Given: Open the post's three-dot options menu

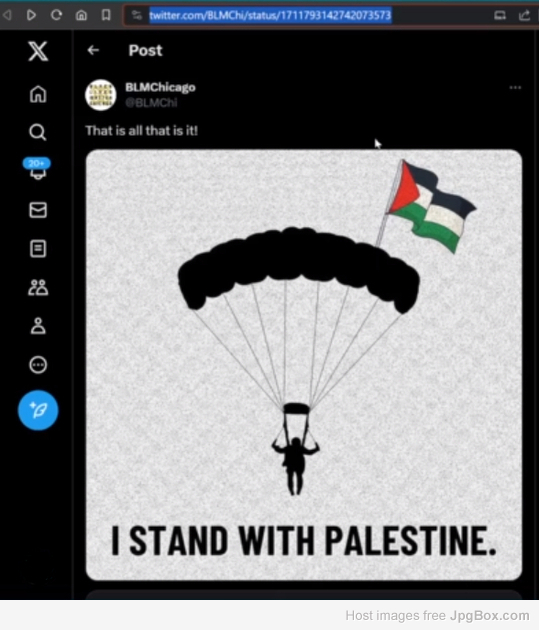Looking at the screenshot, I should [x=515, y=87].
